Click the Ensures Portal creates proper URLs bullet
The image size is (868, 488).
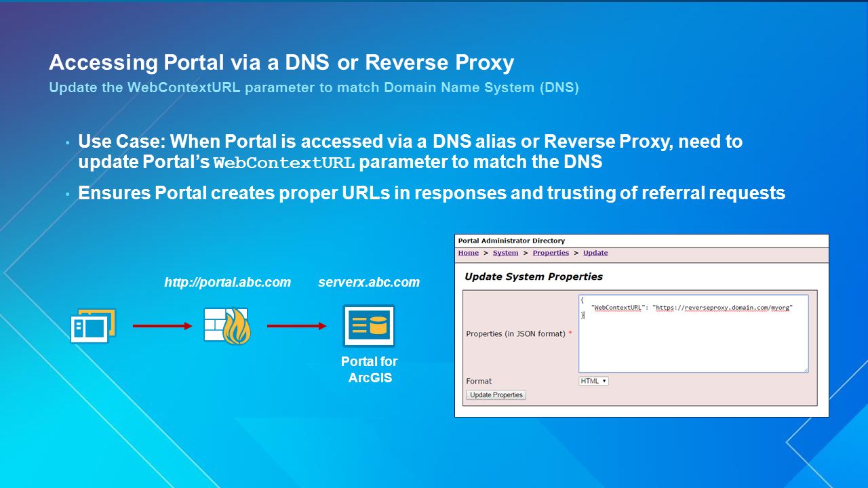(431, 193)
